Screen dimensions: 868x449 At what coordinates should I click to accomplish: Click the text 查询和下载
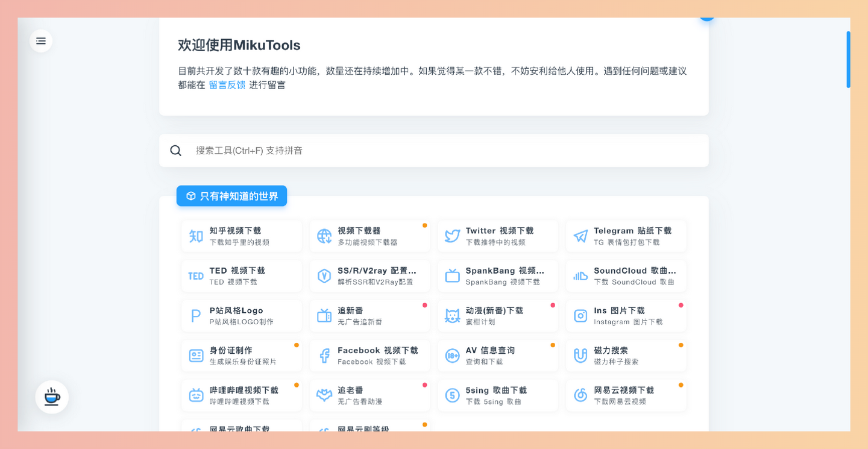tap(484, 362)
